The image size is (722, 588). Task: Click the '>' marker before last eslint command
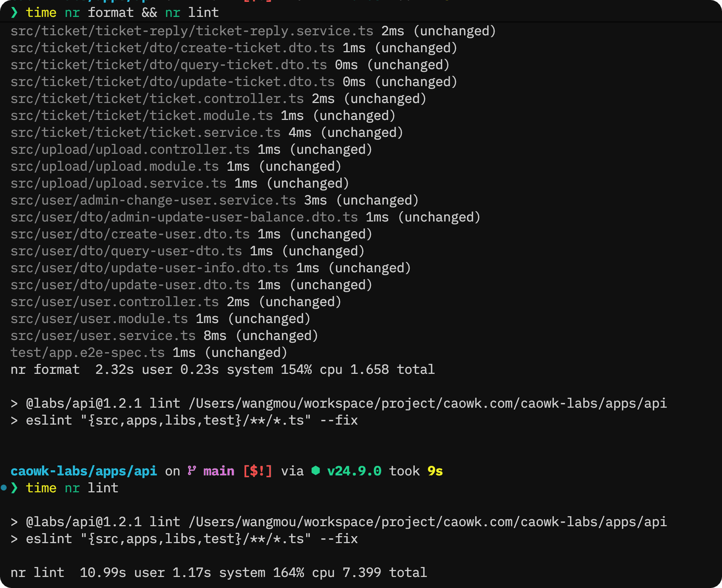click(x=14, y=539)
